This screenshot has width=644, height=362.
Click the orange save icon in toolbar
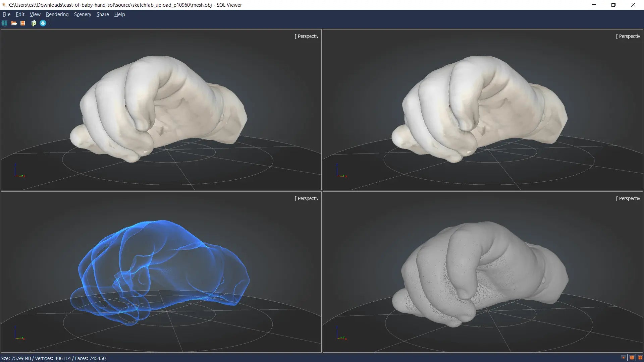pos(23,23)
